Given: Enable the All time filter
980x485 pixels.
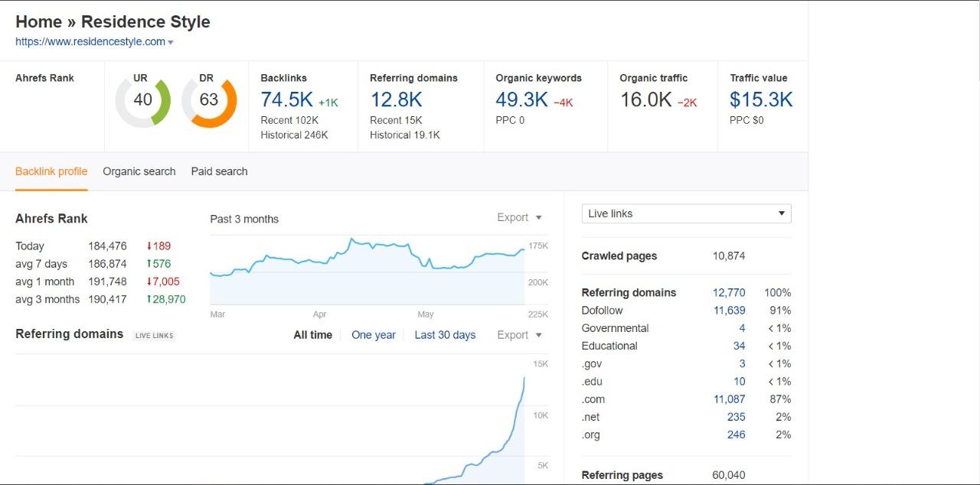Looking at the screenshot, I should (312, 334).
